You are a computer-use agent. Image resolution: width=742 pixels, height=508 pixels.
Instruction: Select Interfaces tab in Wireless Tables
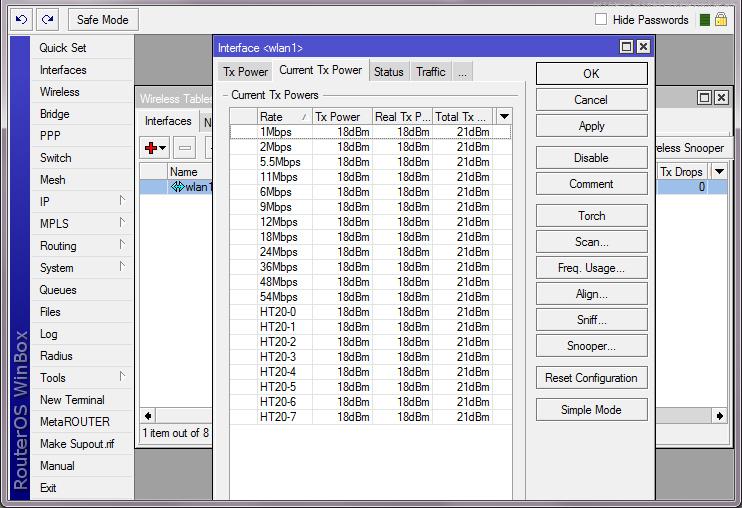pos(168,121)
